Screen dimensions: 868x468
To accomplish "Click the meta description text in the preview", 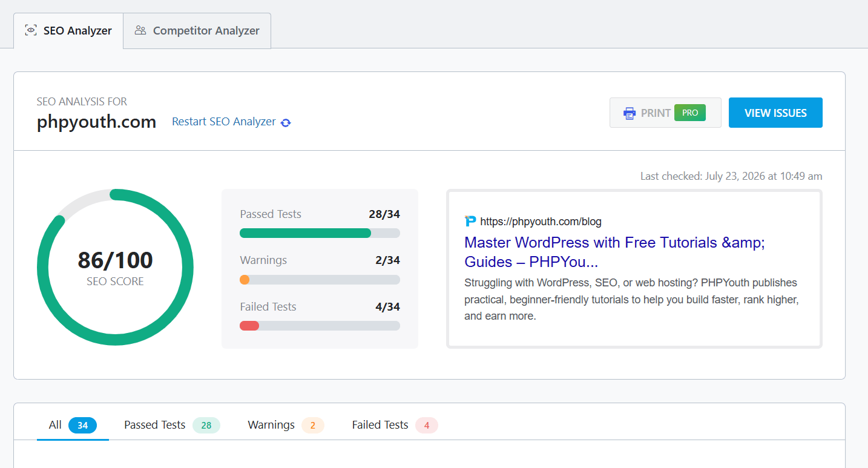I will point(631,299).
